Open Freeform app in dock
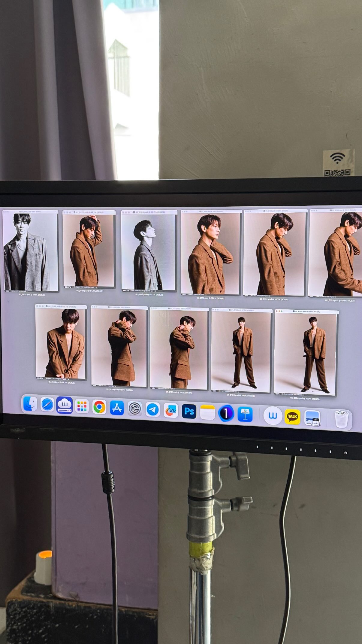 pos(170,411)
